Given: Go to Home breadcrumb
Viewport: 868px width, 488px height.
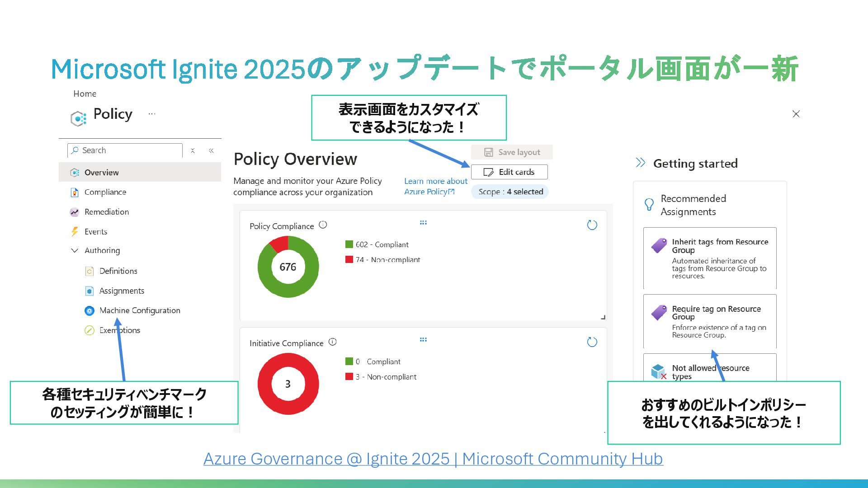Looking at the screenshot, I should pos(85,94).
